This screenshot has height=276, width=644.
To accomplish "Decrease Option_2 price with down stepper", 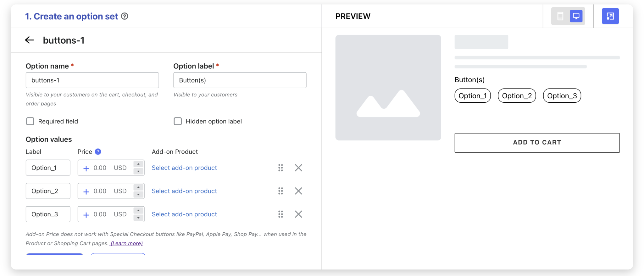I will tap(138, 195).
